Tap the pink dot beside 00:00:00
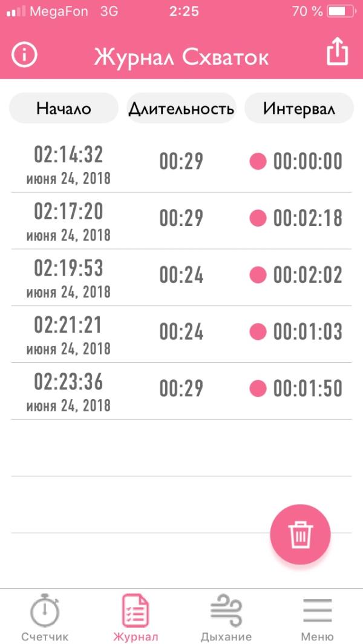The height and width of the screenshot is (644, 363). pos(258,162)
